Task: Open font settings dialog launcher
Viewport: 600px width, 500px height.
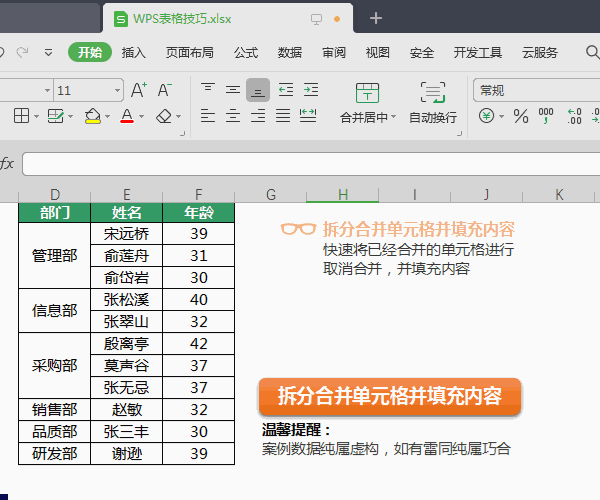Action: pos(183,134)
